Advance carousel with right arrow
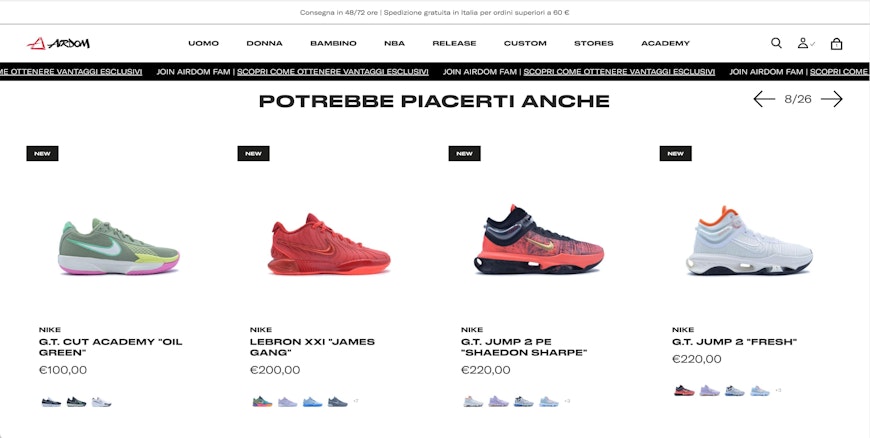This screenshot has height=438, width=870. (832, 99)
